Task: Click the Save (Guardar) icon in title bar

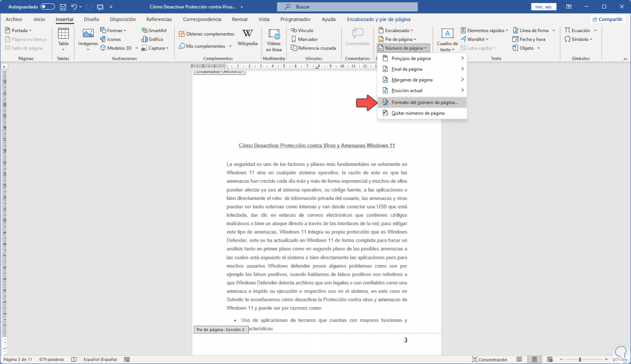Action: [x=63, y=7]
